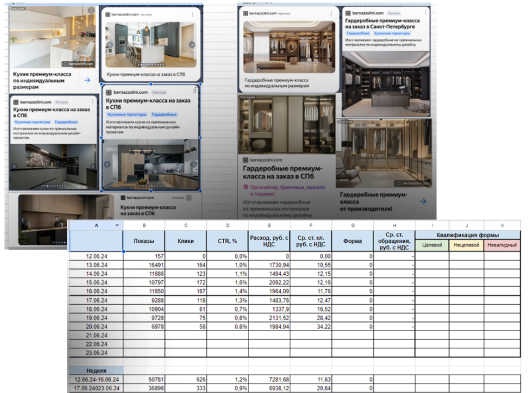Click glass wardrobe with armchair image
The height and width of the screenshot is (393, 528).
[384, 153]
